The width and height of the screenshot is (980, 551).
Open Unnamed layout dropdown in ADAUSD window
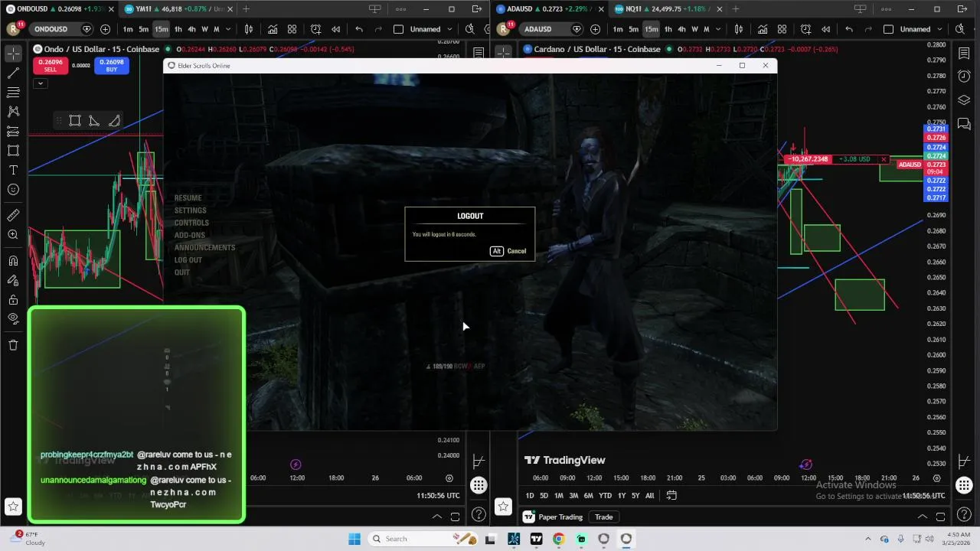point(939,29)
